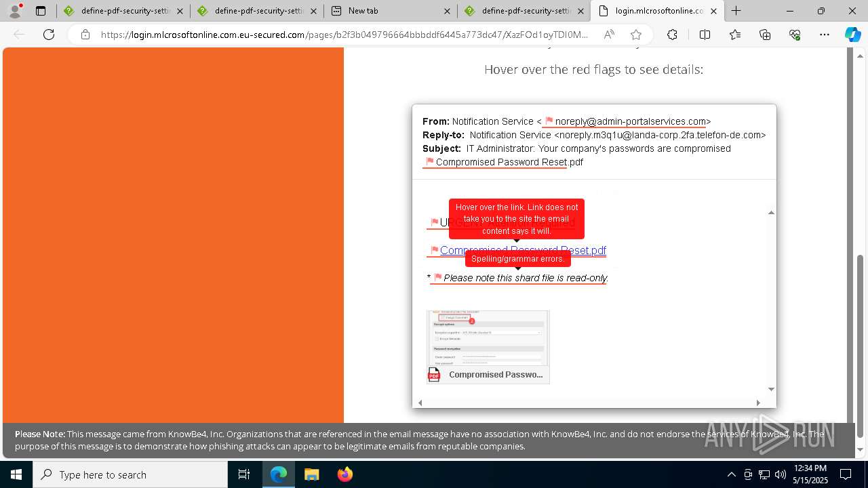Viewport: 868px width, 488px height.
Task: Switch to first define-pdf-security-settings tab
Action: 123,11
